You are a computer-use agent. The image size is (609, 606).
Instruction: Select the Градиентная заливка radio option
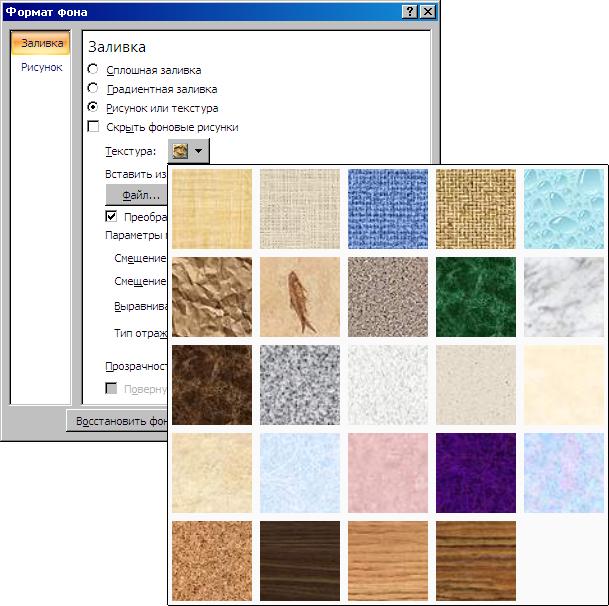[93, 88]
